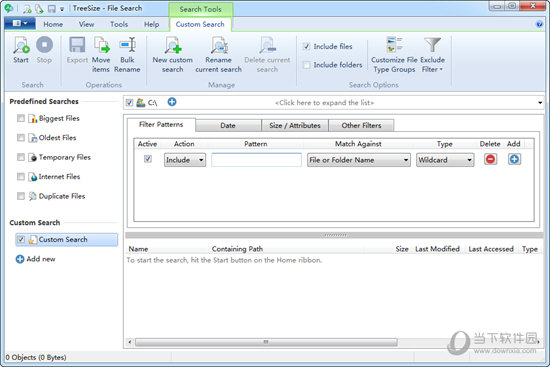Click the red Delete pattern icon
Screen dimensions: 550x367
490,159
